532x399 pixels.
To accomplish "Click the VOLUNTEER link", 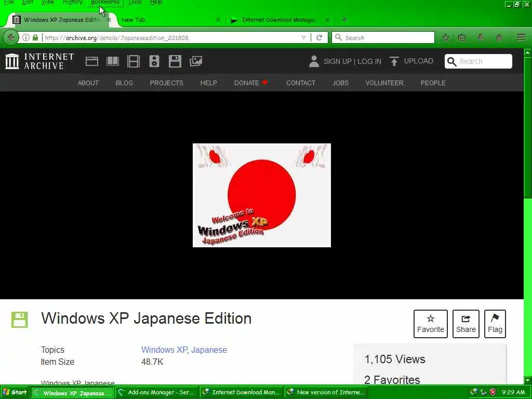I will click(x=384, y=83).
